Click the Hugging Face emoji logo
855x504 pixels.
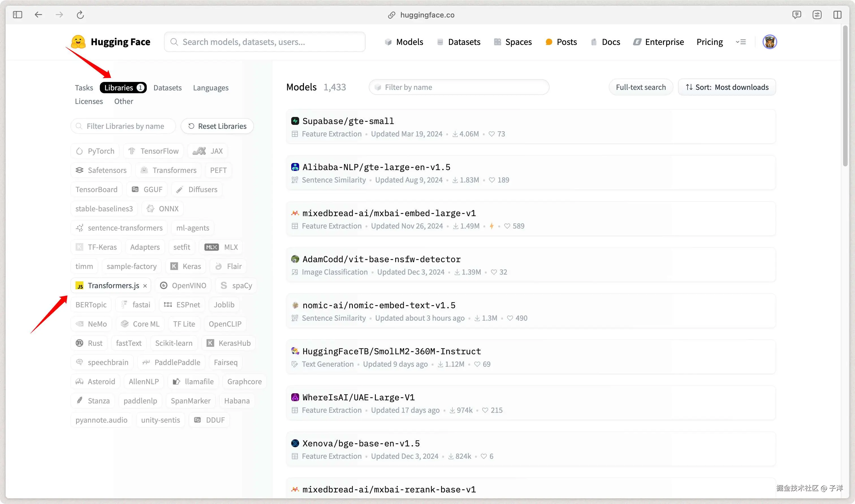[78, 42]
